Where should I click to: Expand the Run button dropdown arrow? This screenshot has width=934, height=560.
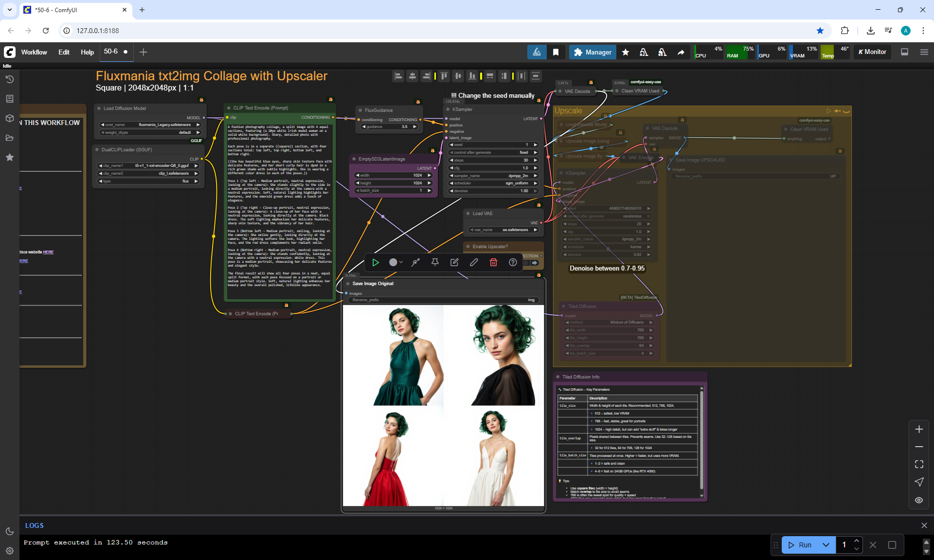(826, 545)
